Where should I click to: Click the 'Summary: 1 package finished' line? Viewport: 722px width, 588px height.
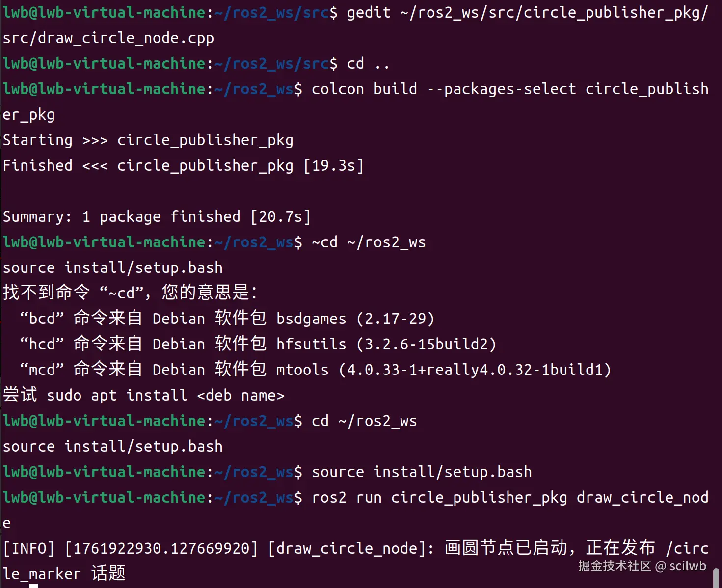coord(156,217)
